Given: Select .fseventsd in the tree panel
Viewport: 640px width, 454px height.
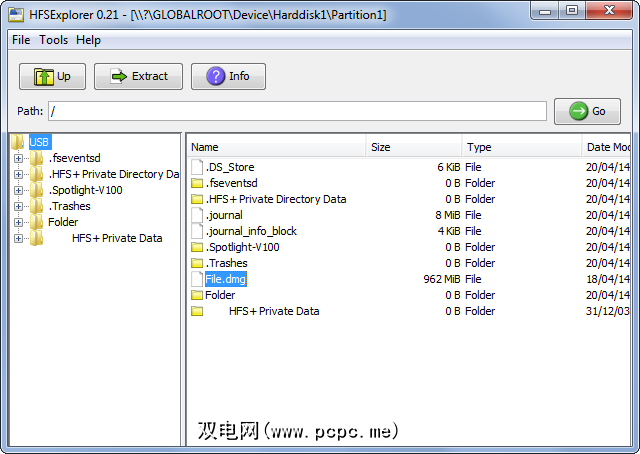Looking at the screenshot, I should click(74, 158).
